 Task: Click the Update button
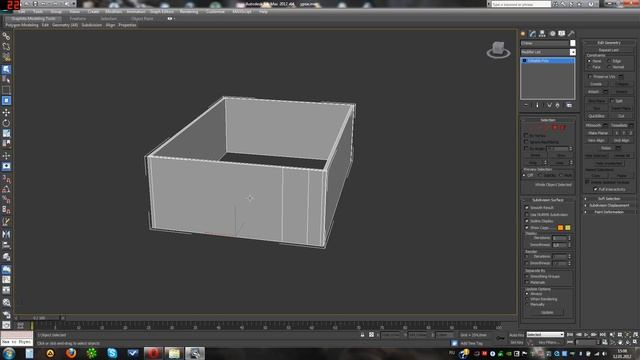pos(547,313)
